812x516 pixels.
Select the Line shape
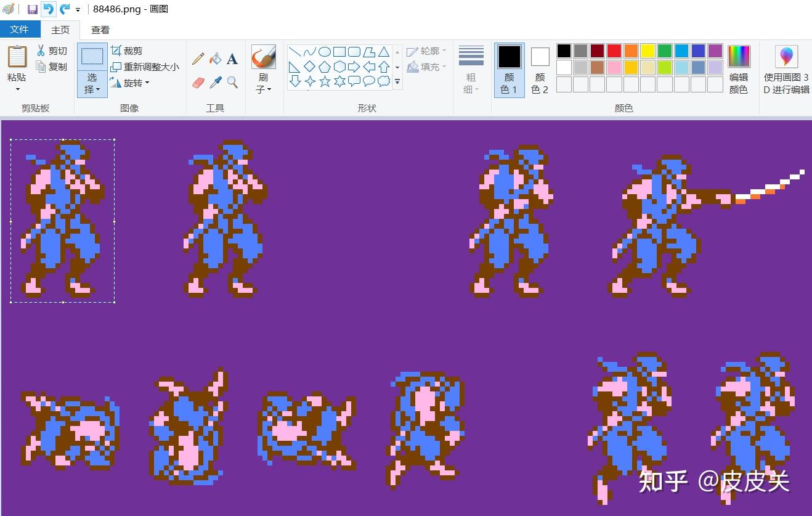(295, 52)
